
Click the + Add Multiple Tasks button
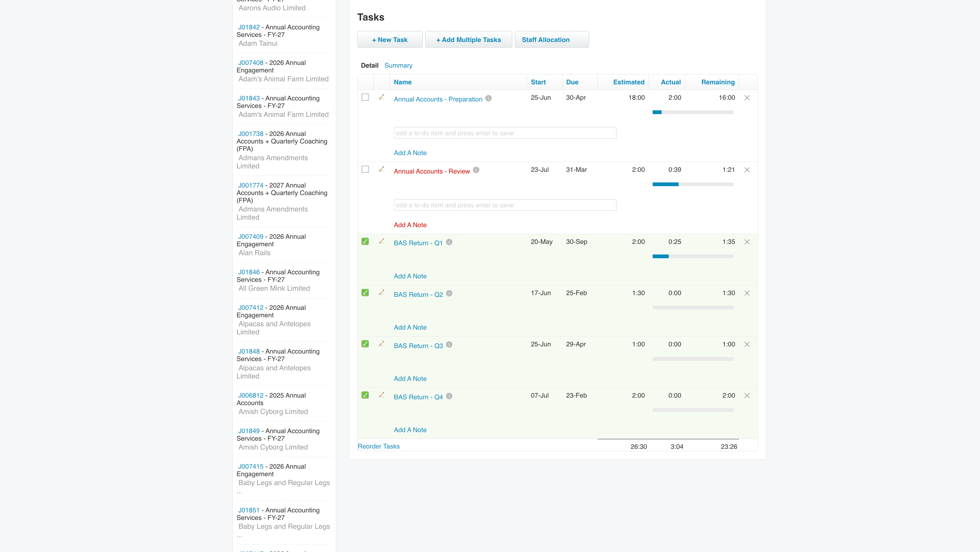(x=468, y=40)
